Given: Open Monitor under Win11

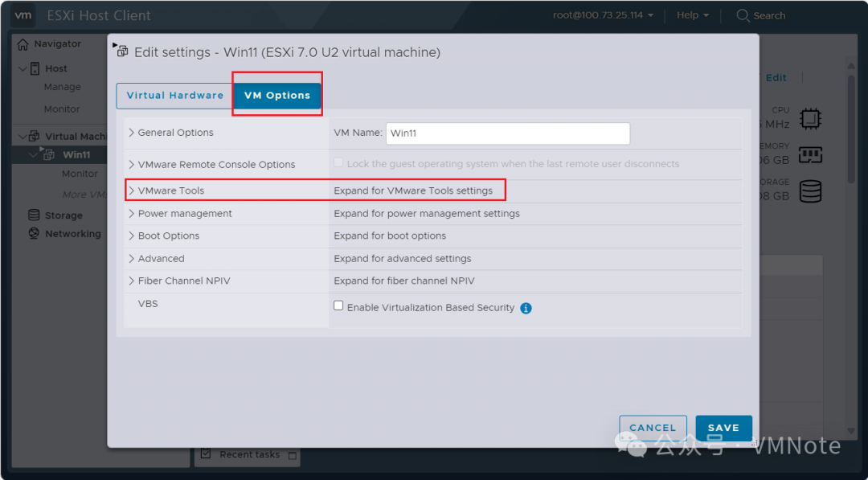Looking at the screenshot, I should [80, 174].
